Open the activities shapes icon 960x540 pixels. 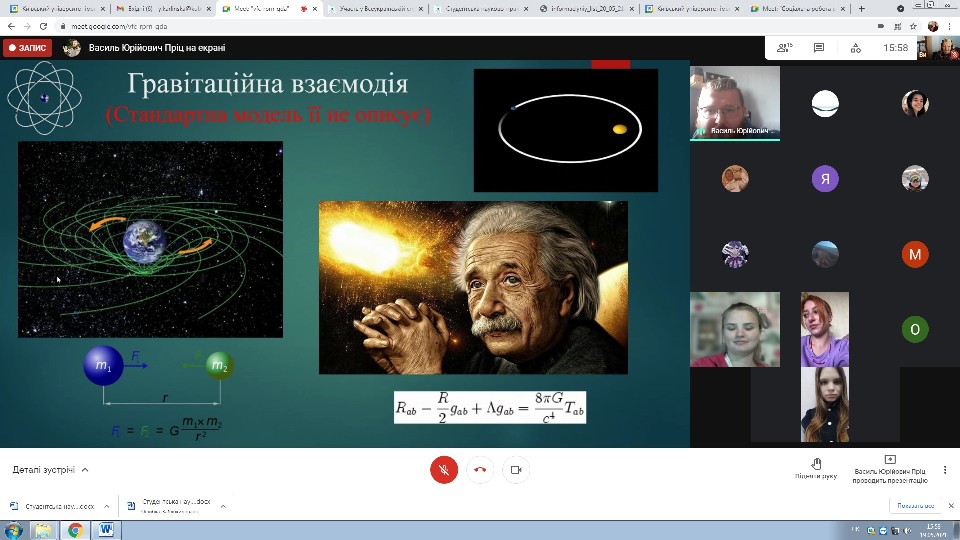(x=854, y=47)
